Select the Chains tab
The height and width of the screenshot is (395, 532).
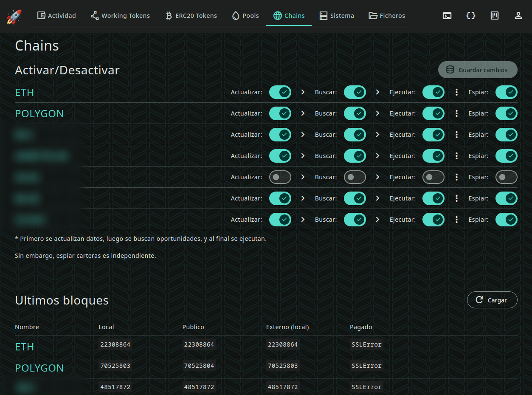coord(289,16)
